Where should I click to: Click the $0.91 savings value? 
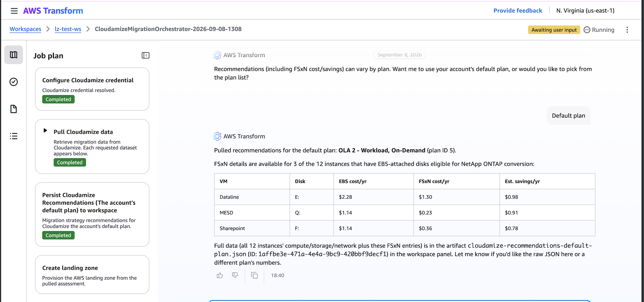tap(511, 213)
